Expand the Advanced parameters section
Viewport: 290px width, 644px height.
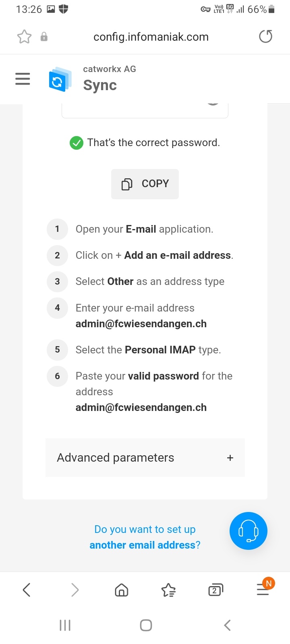(x=116, y=458)
